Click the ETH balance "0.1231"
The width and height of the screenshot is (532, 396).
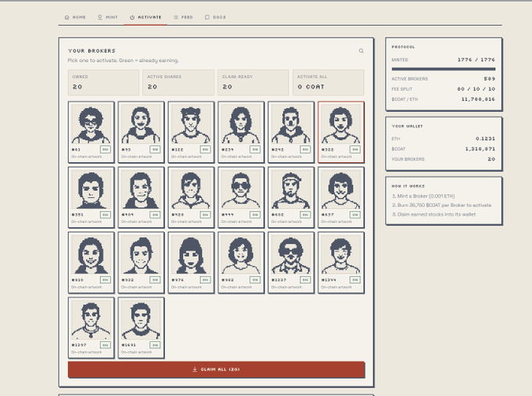486,139
